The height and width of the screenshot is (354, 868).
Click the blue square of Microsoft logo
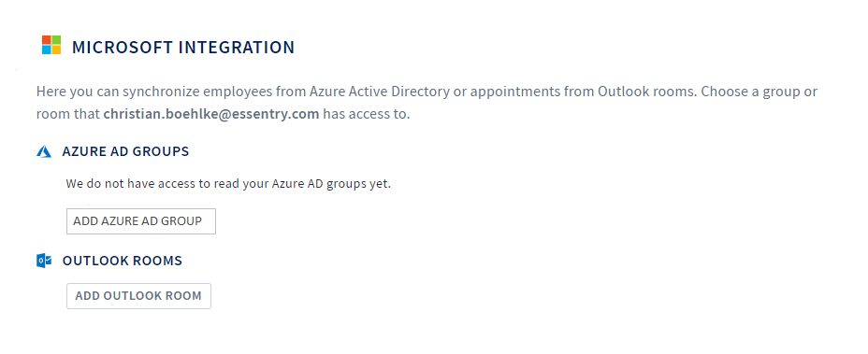tap(47, 50)
